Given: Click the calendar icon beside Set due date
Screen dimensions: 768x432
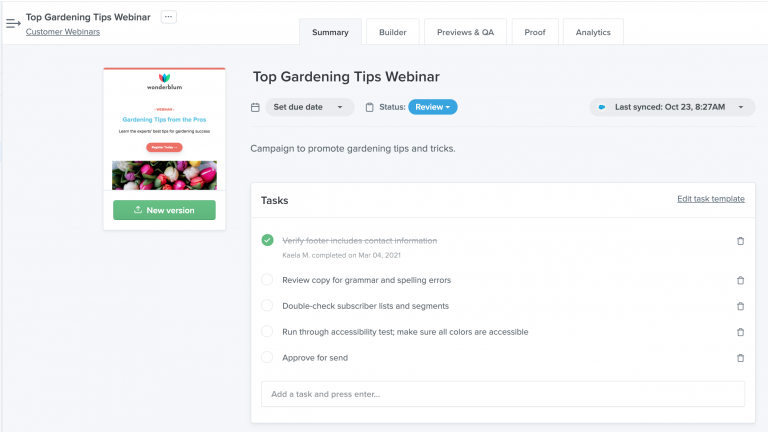Looking at the screenshot, I should coord(255,107).
